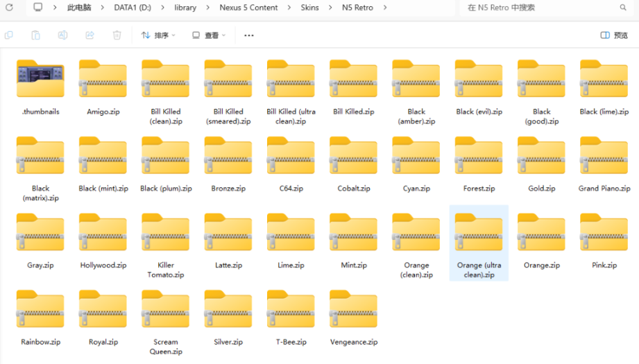Select Bill Killed (smeared).zip icon
639x364 pixels.
(228, 78)
